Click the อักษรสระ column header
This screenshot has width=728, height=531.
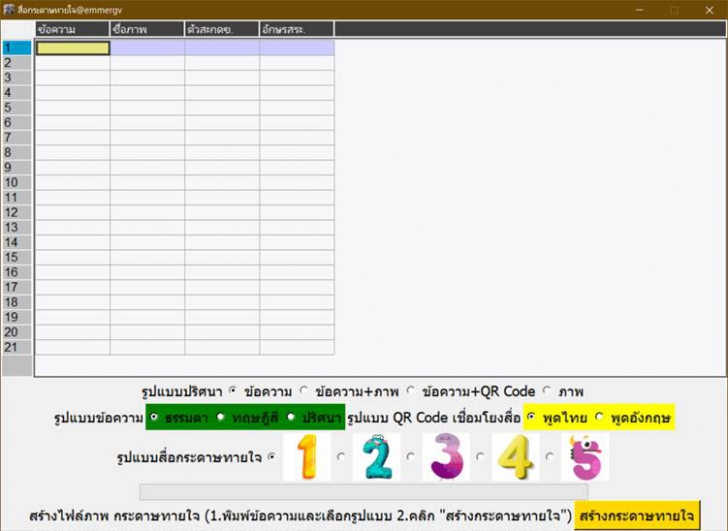(x=297, y=29)
